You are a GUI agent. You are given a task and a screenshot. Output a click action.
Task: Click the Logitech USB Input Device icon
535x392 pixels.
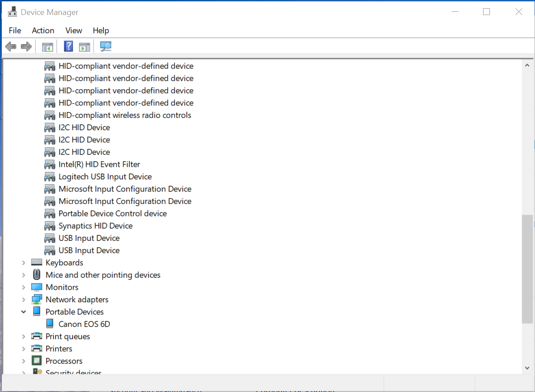(x=50, y=177)
